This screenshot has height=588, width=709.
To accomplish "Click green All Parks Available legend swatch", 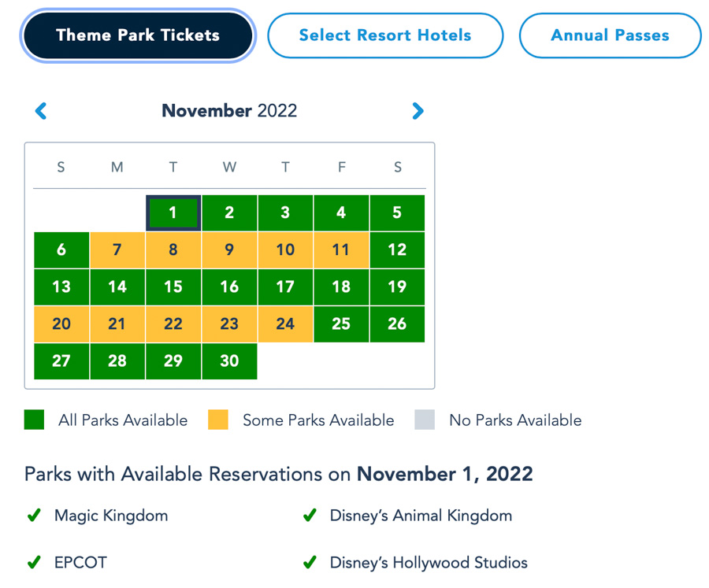I will click(x=34, y=420).
